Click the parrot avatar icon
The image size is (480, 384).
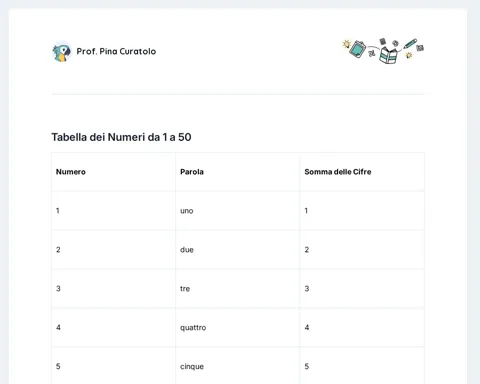[62, 52]
